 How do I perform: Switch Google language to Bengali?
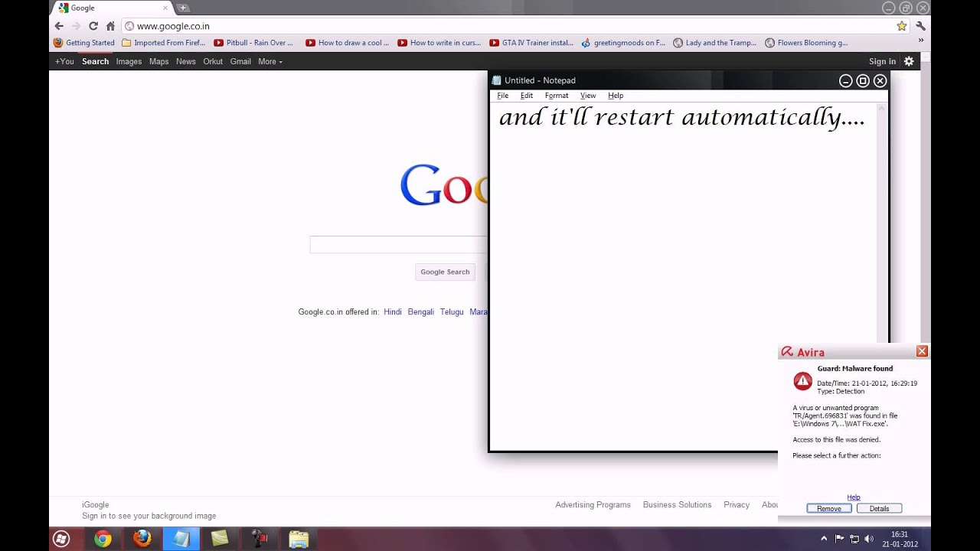click(x=421, y=311)
